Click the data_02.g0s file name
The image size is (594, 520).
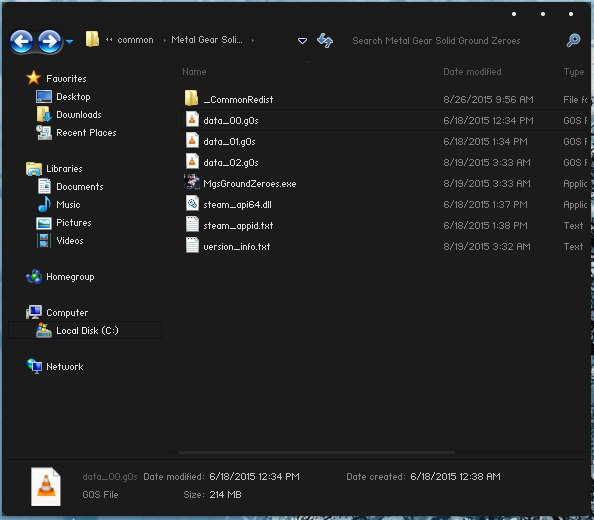click(x=231, y=163)
